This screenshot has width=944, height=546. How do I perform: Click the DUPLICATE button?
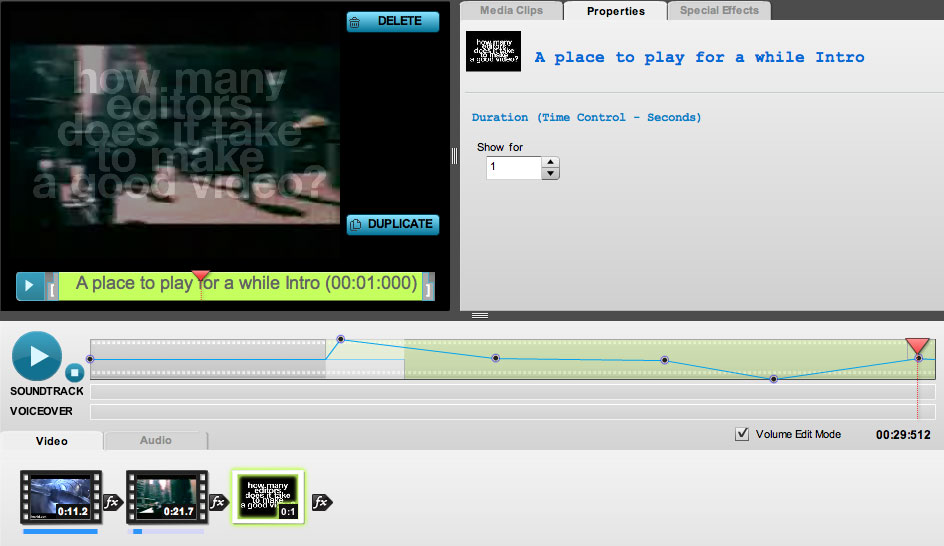coord(393,225)
